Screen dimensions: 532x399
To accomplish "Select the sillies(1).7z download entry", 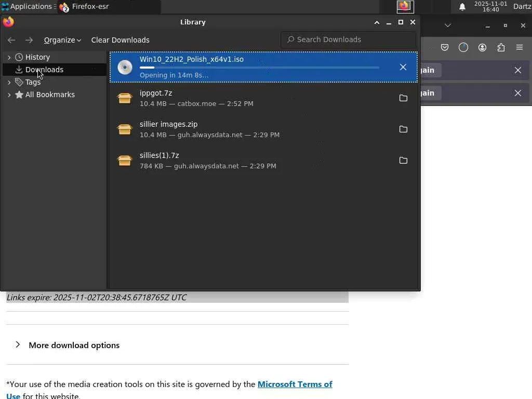I will 263,161.
